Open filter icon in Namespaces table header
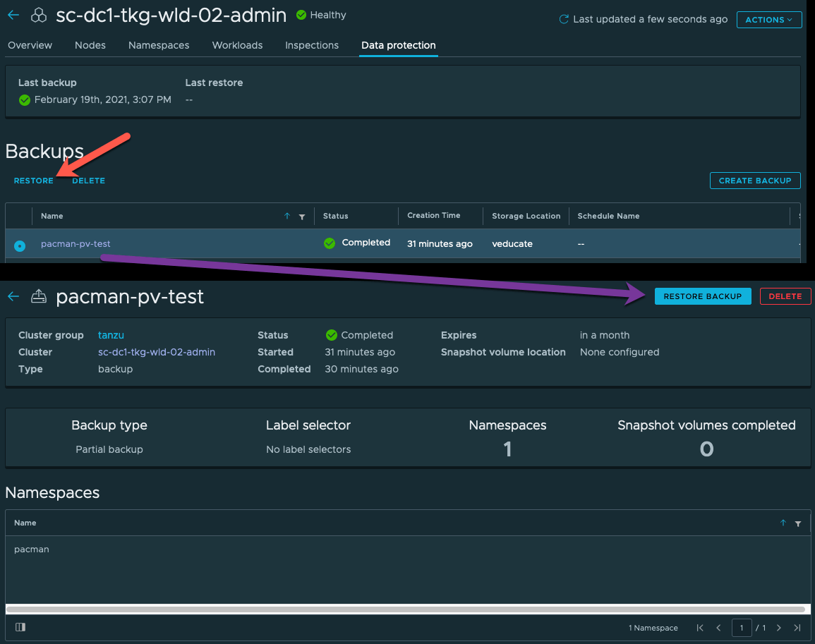 tap(798, 524)
